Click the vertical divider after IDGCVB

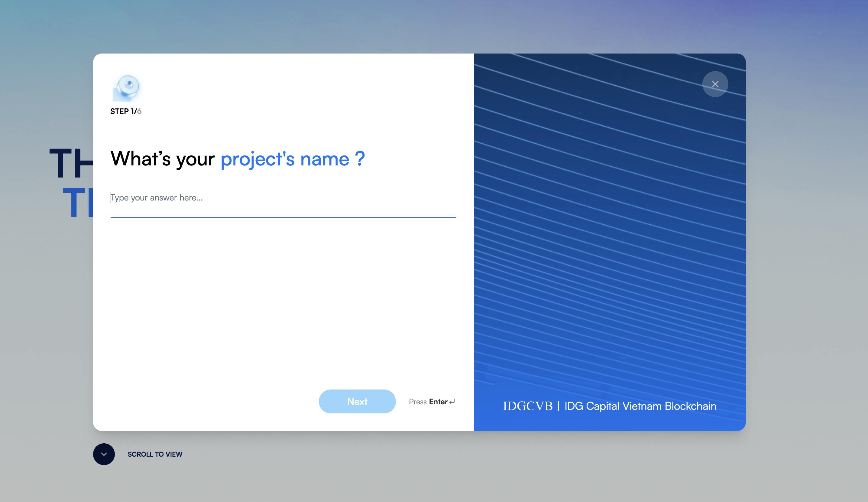[x=558, y=406]
